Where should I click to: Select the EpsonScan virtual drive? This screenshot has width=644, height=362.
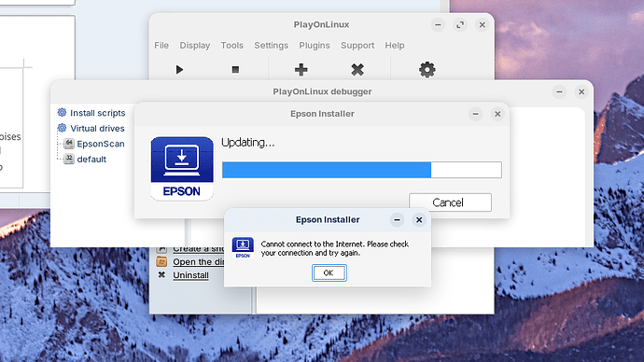101,144
